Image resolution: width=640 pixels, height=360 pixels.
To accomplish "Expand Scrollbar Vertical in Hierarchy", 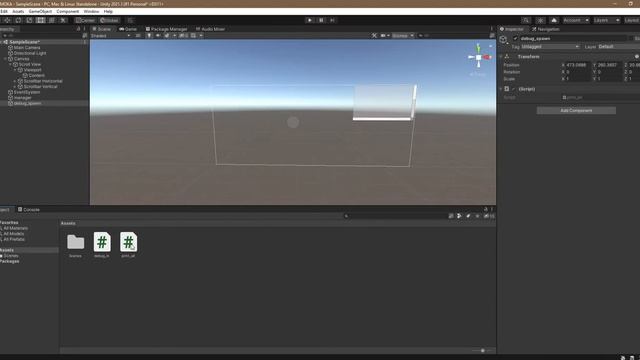I will pyautogui.click(x=15, y=87).
